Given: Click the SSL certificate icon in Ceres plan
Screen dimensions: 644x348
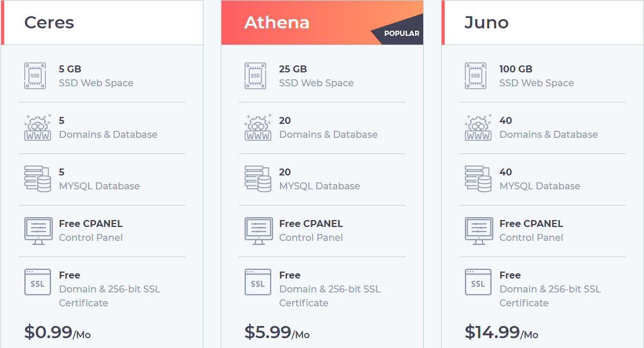Looking at the screenshot, I should 37,282.
